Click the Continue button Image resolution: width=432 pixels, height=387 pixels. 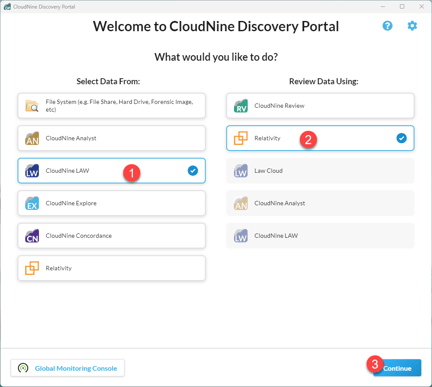coord(397,368)
